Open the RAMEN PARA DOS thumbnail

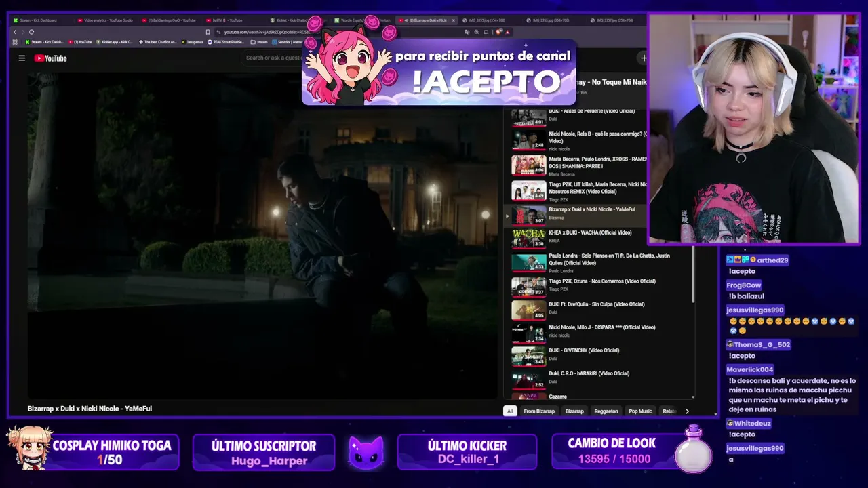[528, 166]
